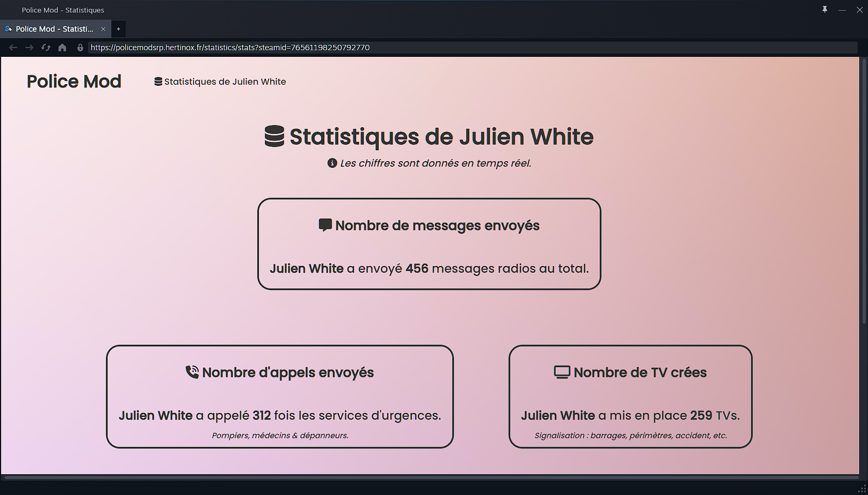The height and width of the screenshot is (495, 868).
Task: Click the large database icon in heading
Action: pos(274,136)
